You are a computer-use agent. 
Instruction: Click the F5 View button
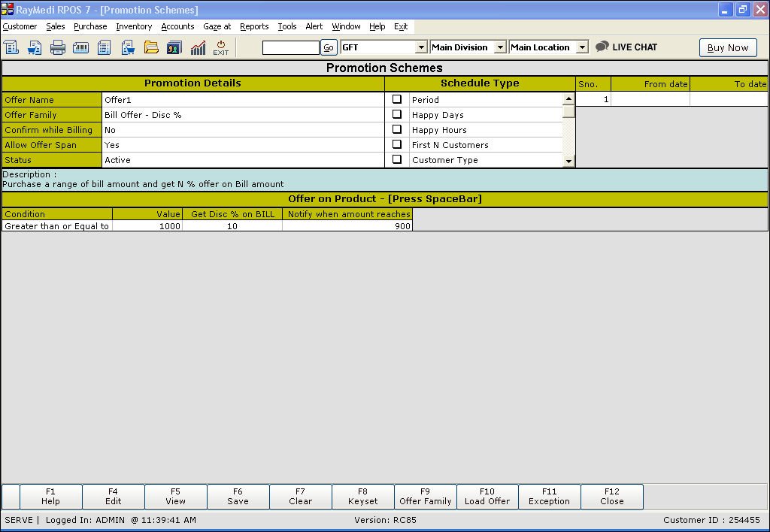tap(175, 497)
